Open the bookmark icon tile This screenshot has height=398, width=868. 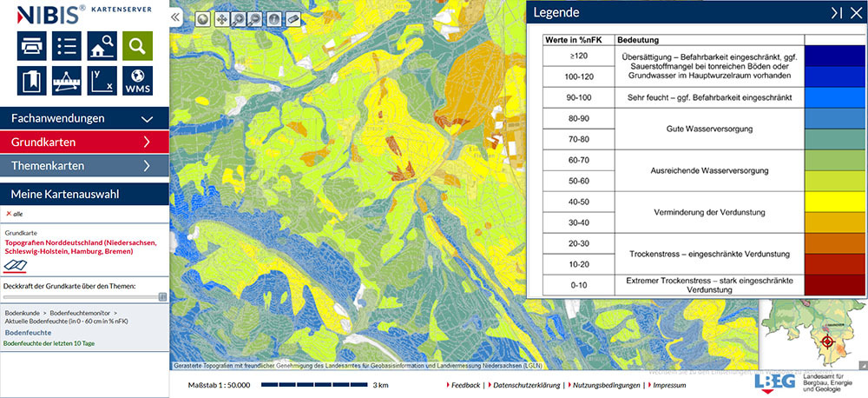[x=31, y=81]
